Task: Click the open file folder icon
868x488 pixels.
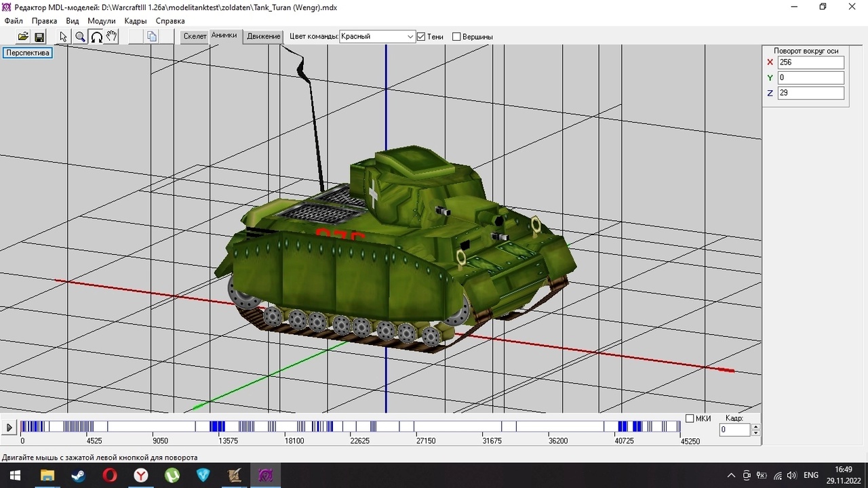Action: [23, 37]
